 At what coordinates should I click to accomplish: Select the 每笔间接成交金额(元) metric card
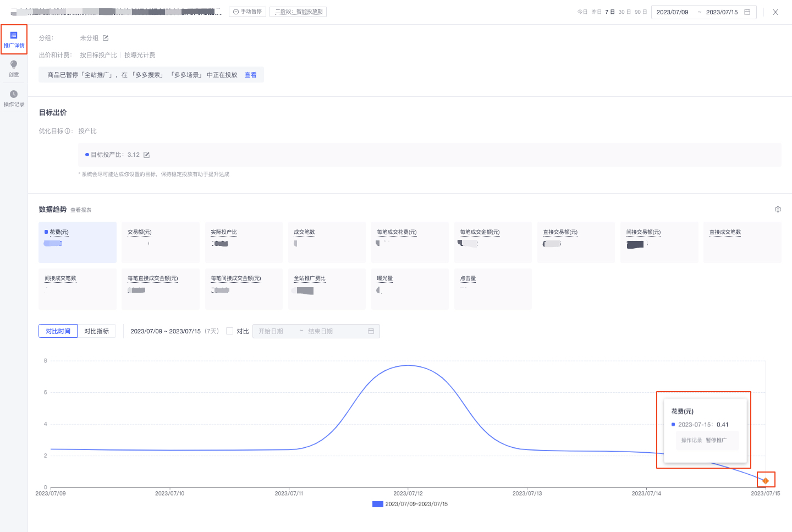244,289
